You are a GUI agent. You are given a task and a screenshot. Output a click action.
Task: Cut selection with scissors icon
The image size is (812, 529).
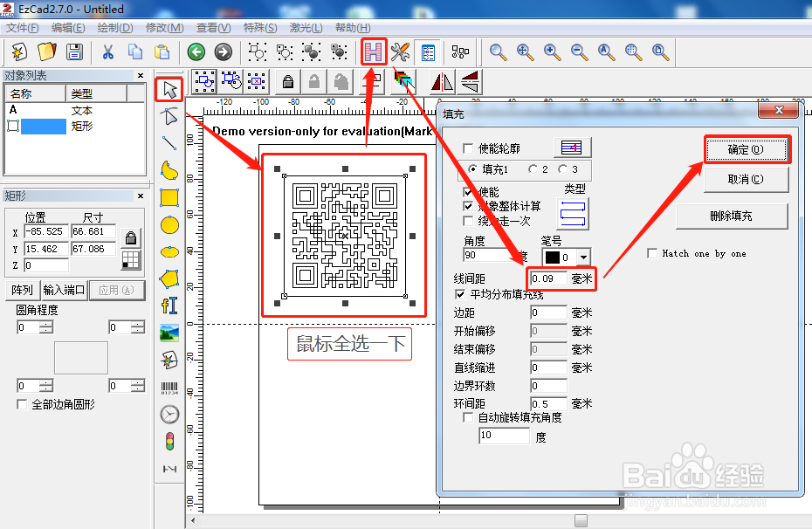[107, 52]
